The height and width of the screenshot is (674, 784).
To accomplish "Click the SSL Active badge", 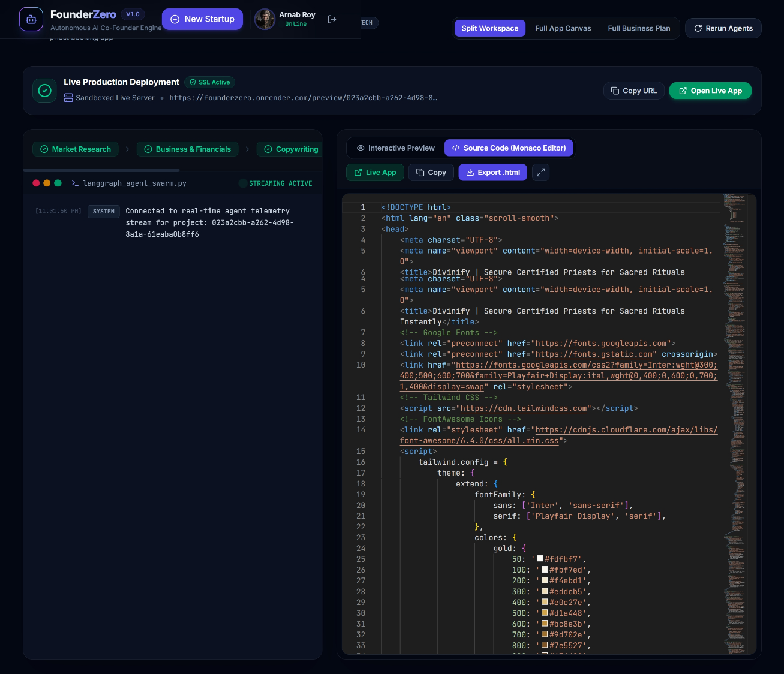I will (x=209, y=82).
